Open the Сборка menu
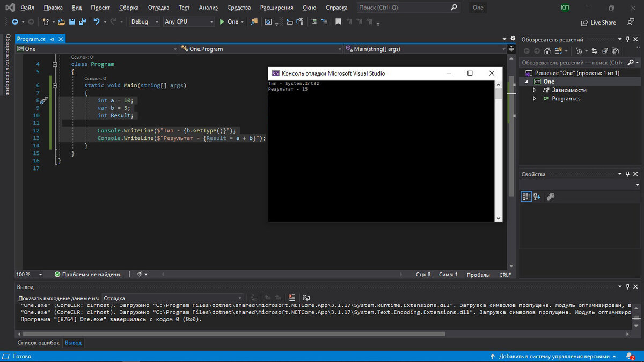Image resolution: width=644 pixels, height=362 pixels. coord(129,8)
